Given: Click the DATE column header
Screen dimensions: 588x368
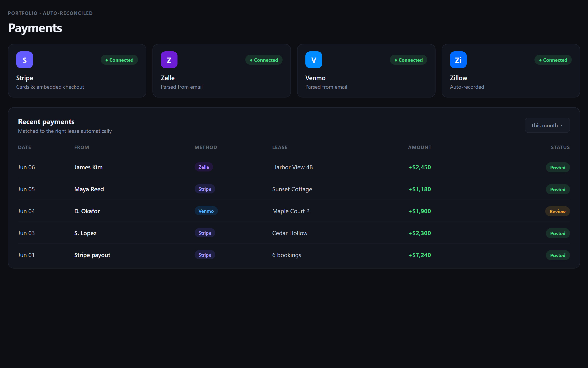Looking at the screenshot, I should coord(25,147).
